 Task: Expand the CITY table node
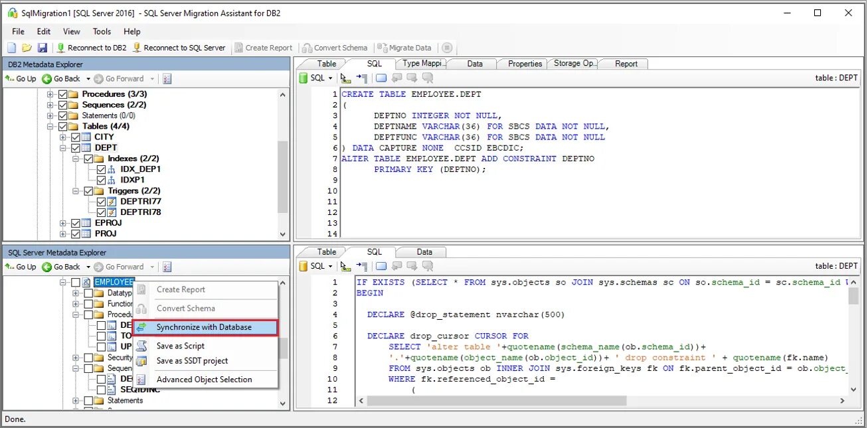(64, 137)
